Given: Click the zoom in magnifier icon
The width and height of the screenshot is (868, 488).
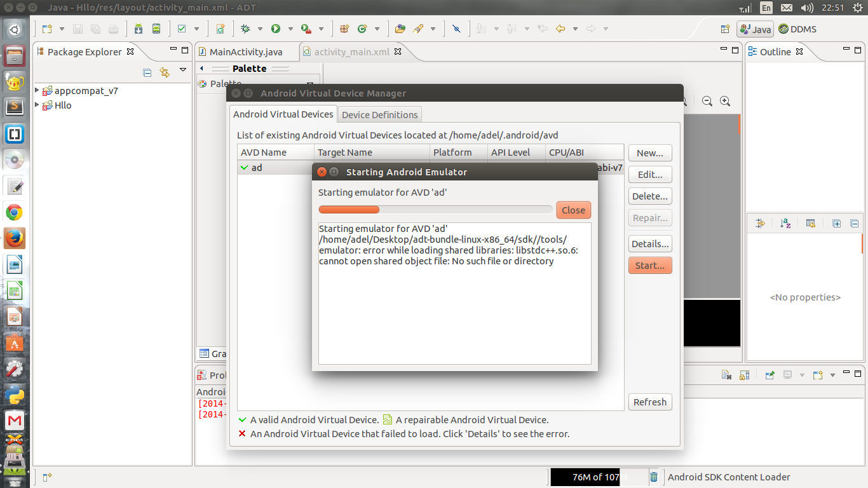Looking at the screenshot, I should (x=724, y=101).
